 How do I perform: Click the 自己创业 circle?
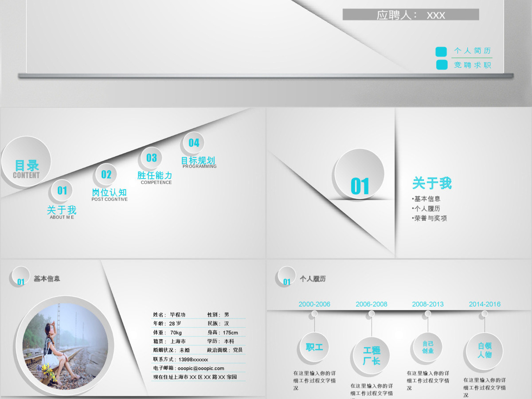[427, 347]
